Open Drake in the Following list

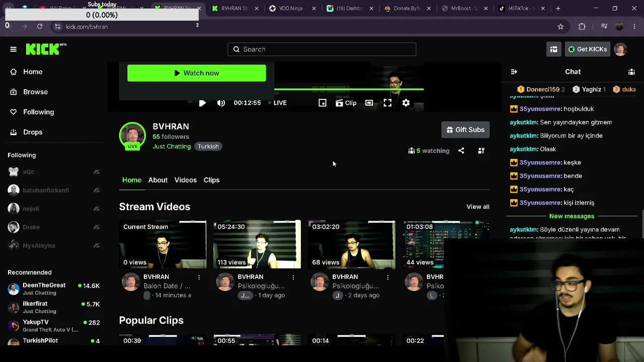click(54, 227)
